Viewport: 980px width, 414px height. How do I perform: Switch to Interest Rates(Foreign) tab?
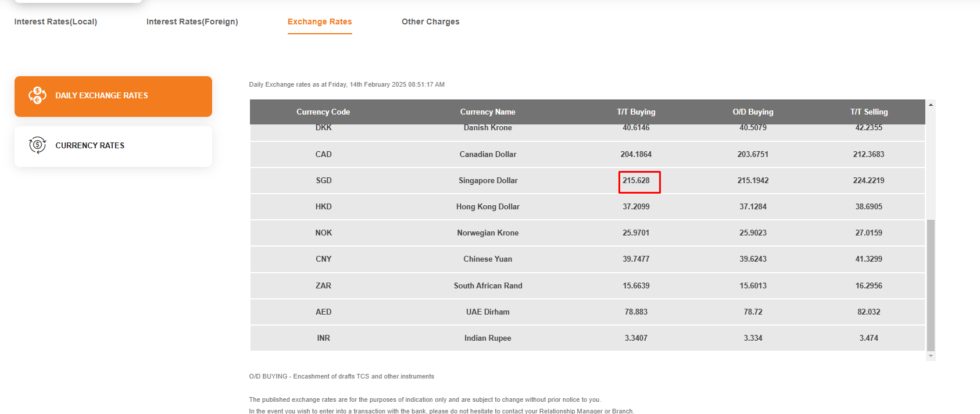click(192, 22)
